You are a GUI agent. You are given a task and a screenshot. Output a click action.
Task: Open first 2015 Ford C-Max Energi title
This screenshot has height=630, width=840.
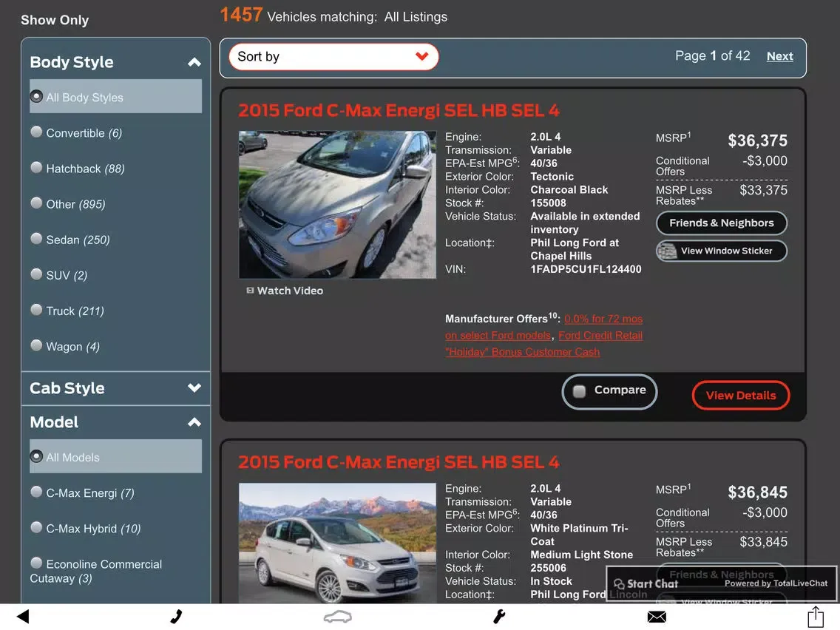(x=399, y=110)
